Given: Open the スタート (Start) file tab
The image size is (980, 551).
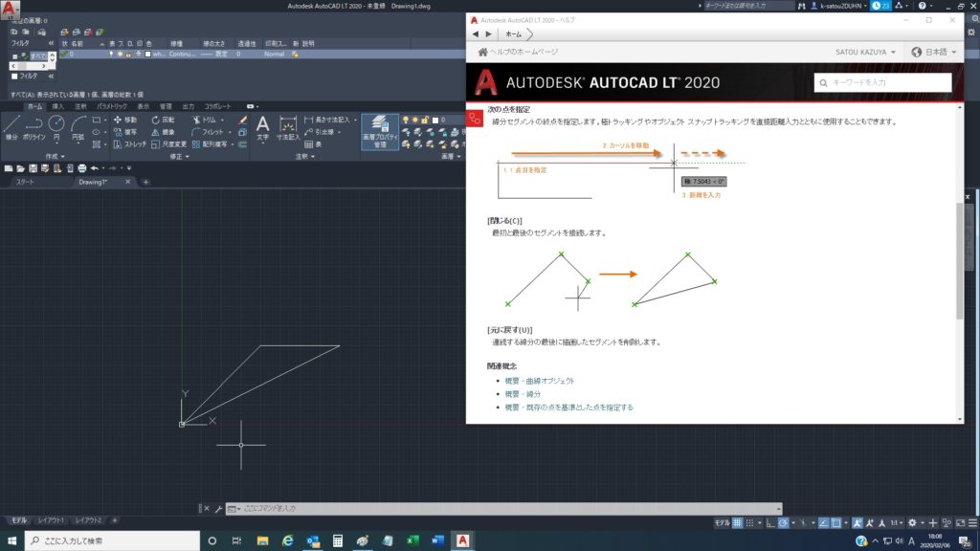Looking at the screenshot, I should [25, 182].
